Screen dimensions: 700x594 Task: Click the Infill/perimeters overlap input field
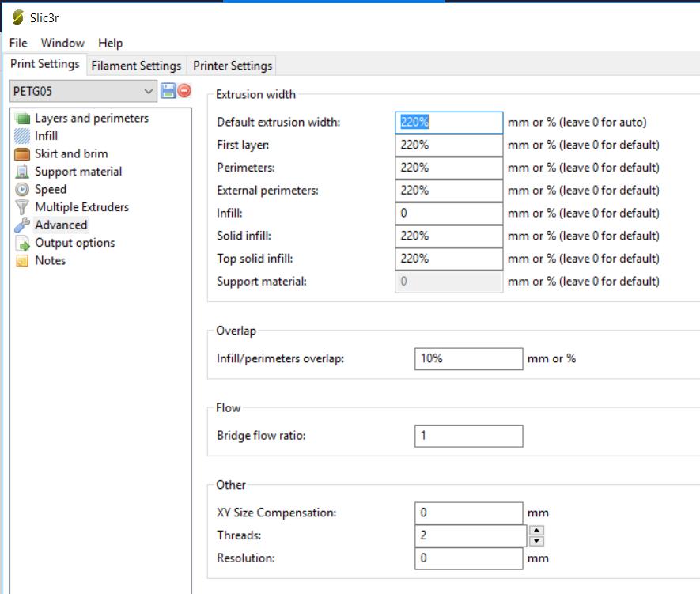(x=468, y=358)
